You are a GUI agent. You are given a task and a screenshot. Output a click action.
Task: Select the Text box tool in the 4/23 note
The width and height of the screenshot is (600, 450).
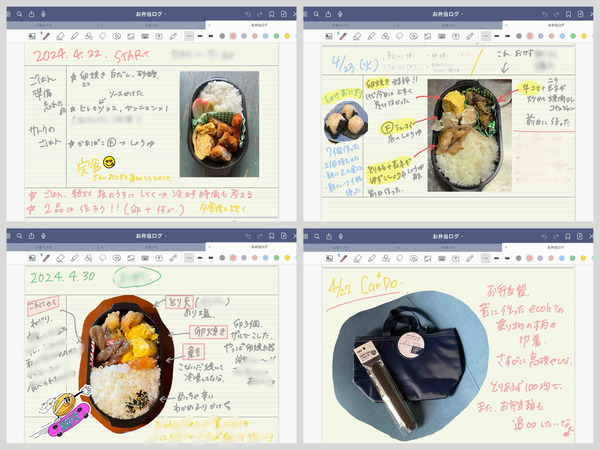[456, 36]
